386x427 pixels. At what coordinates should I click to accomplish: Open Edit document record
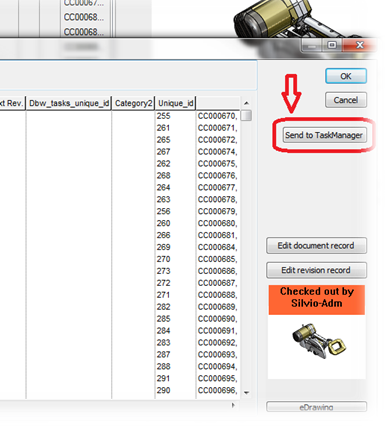coord(316,246)
